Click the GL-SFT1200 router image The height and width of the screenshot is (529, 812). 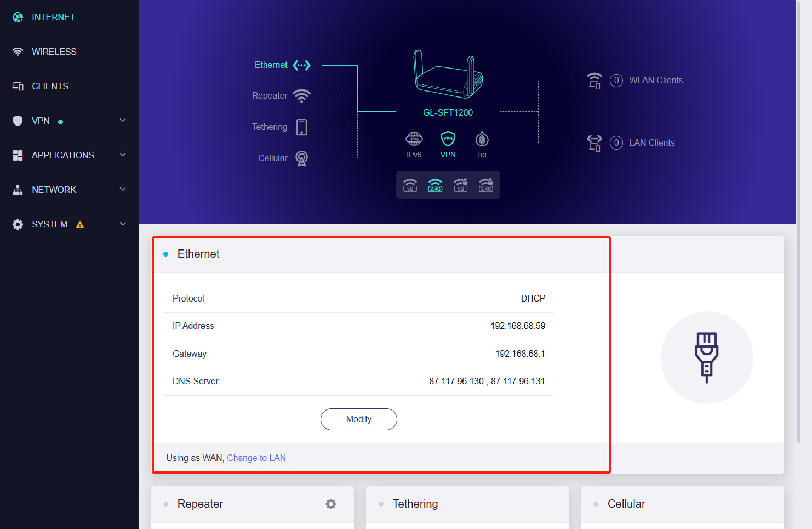[448, 75]
